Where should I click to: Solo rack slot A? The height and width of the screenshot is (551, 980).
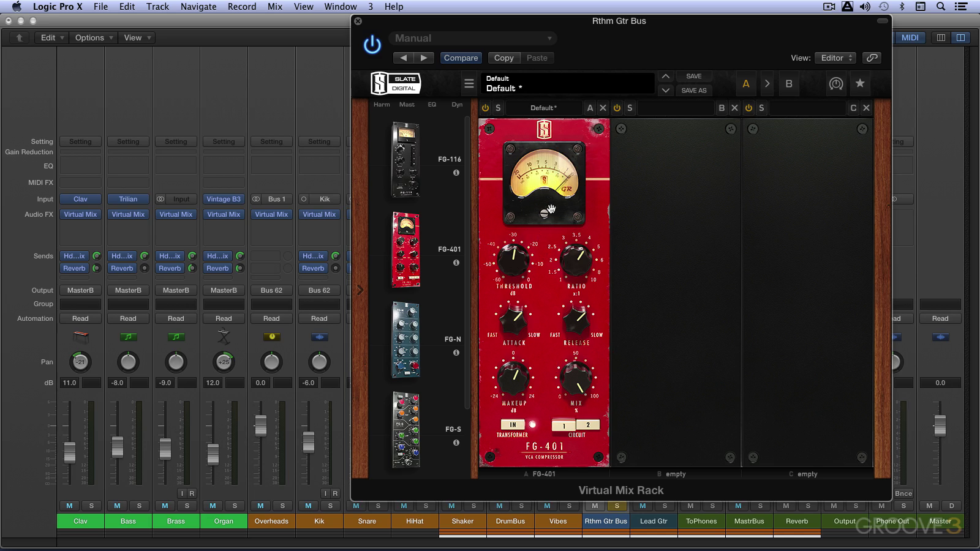click(498, 108)
